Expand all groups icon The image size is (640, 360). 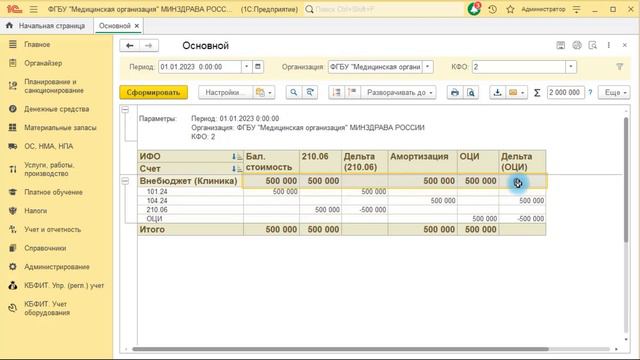click(x=352, y=92)
